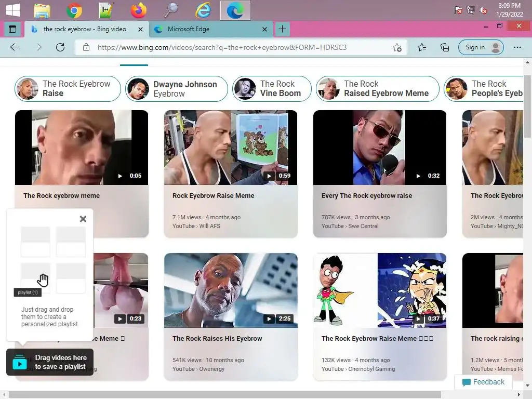Open a new browser tab
532x399 pixels.
pyautogui.click(x=282, y=29)
